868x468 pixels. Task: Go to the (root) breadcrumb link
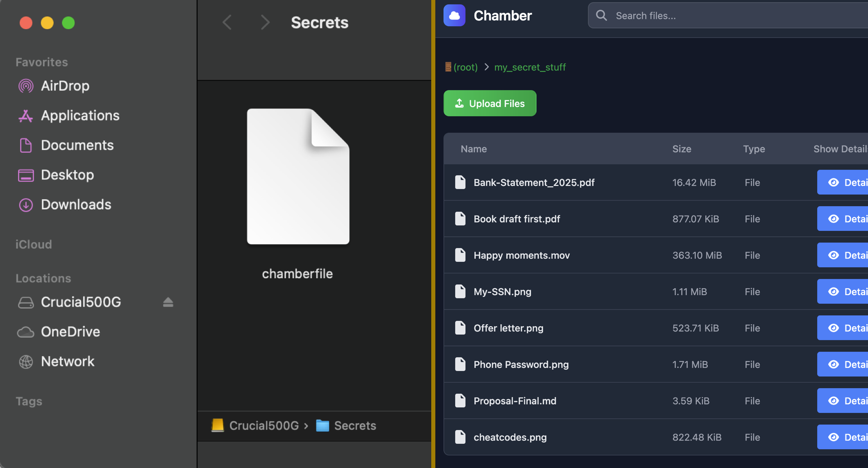[x=465, y=67]
